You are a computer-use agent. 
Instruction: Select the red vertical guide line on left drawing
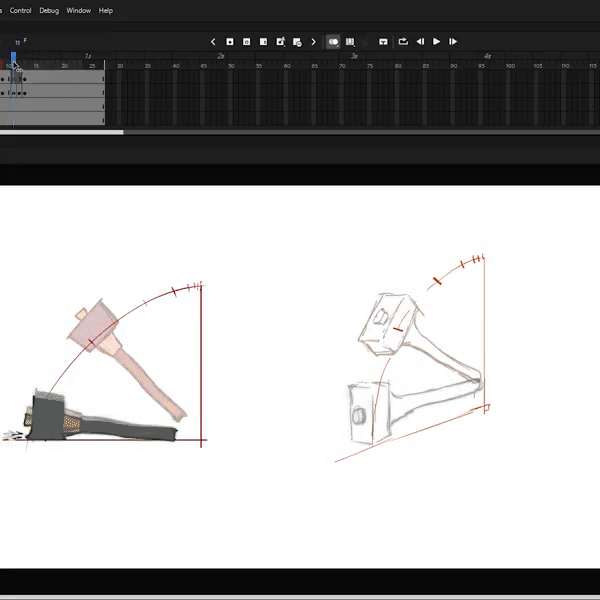click(201, 365)
